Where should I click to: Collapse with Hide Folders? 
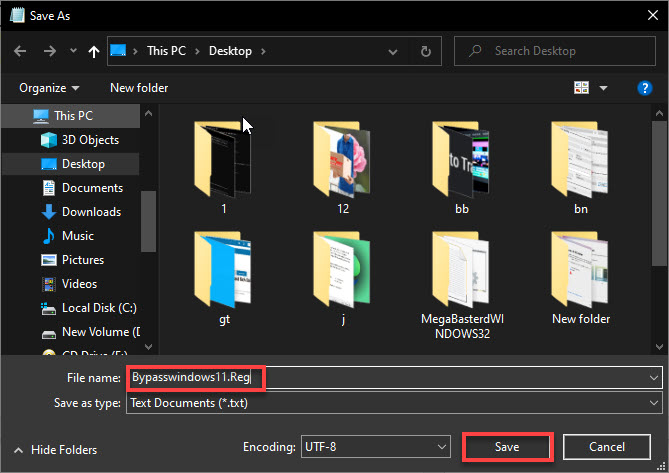(x=56, y=450)
